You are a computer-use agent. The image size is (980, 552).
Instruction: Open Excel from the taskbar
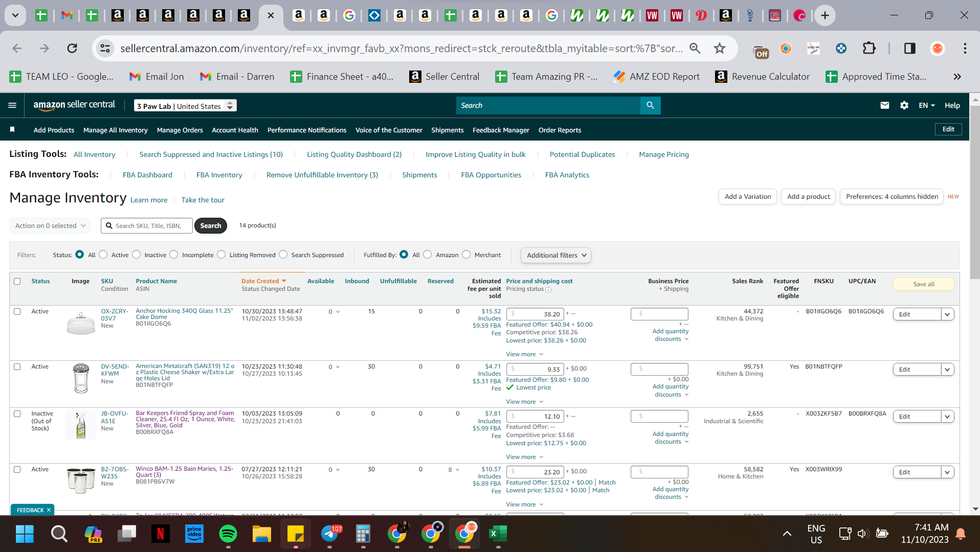pos(498,534)
